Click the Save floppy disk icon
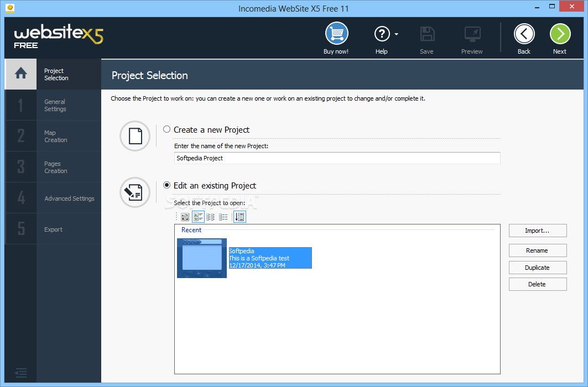The height and width of the screenshot is (387, 588). tap(426, 34)
